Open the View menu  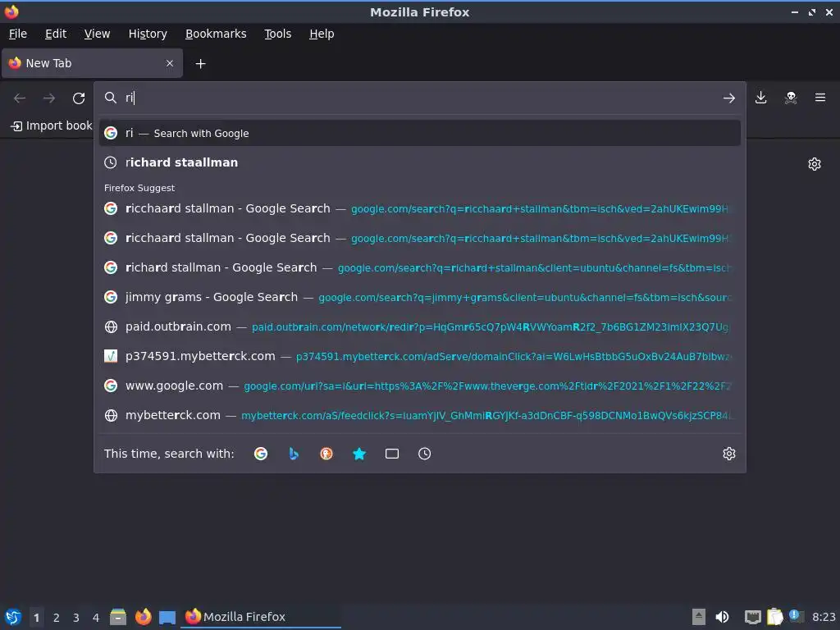[97, 34]
